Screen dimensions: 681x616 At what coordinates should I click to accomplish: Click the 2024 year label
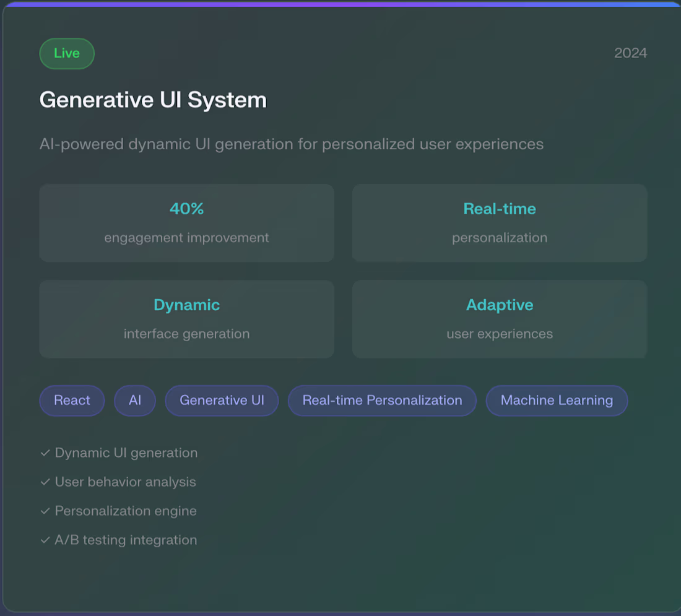click(x=631, y=53)
